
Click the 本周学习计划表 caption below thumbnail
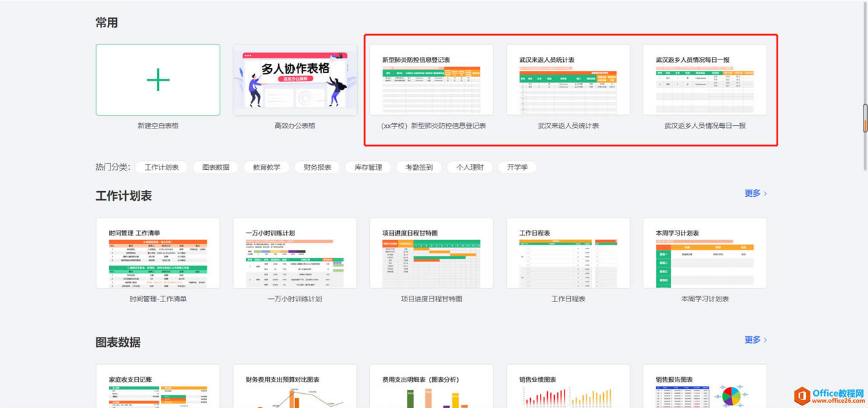705,299
